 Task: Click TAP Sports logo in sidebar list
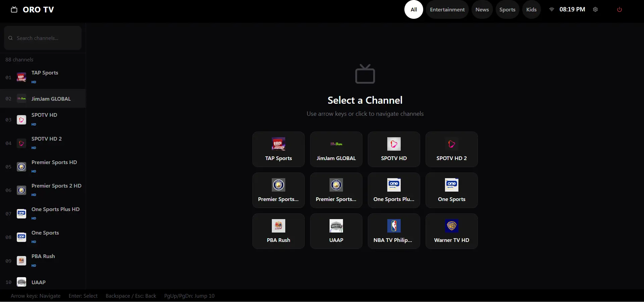[x=21, y=77]
